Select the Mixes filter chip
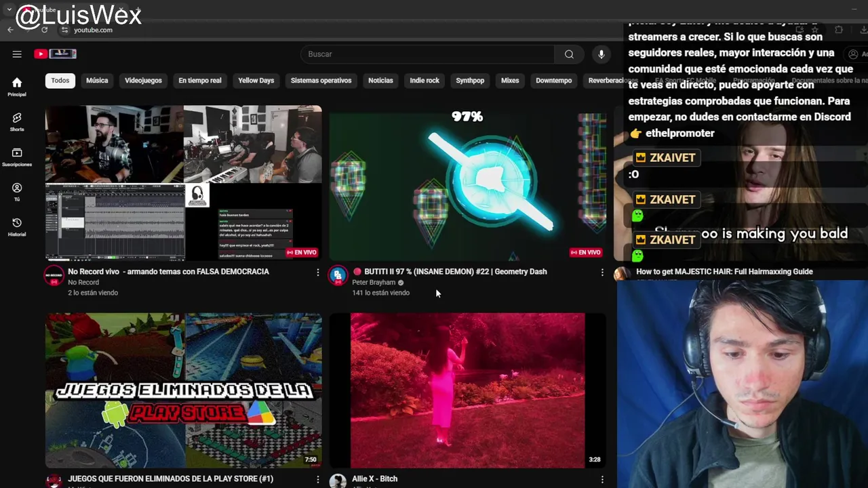This screenshot has height=488, width=868. click(510, 81)
